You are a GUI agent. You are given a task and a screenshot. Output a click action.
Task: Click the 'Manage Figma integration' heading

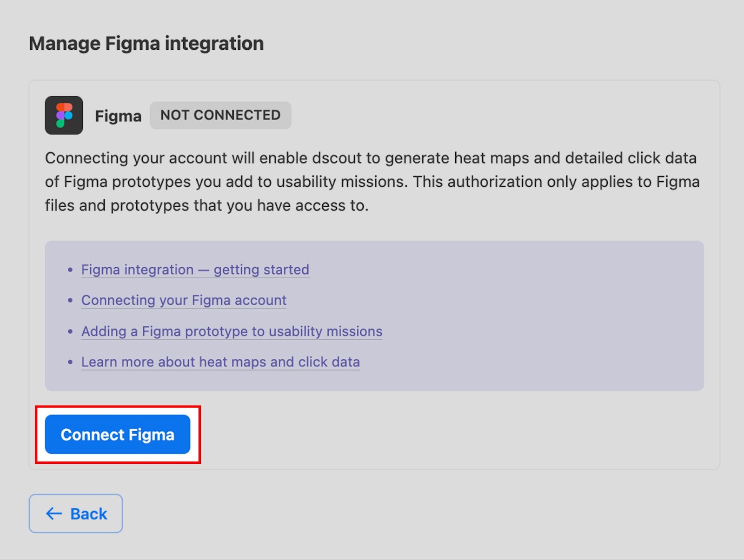pos(146,44)
